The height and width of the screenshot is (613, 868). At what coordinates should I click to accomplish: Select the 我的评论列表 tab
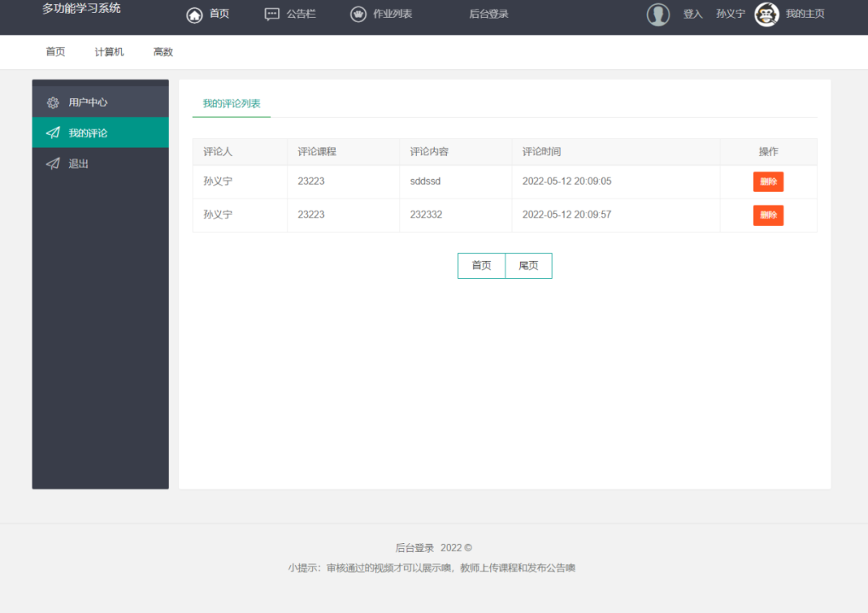tap(231, 104)
